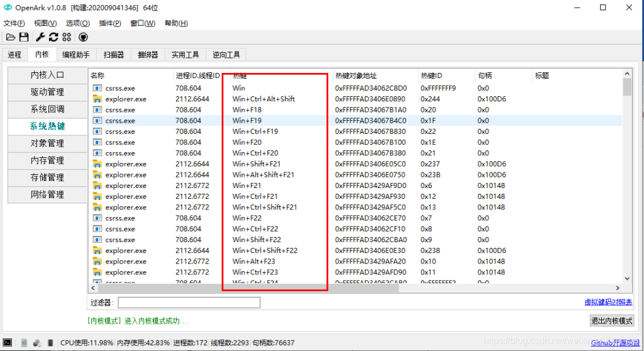
Task: Select 存储管理 in the side panel
Action: [47, 177]
